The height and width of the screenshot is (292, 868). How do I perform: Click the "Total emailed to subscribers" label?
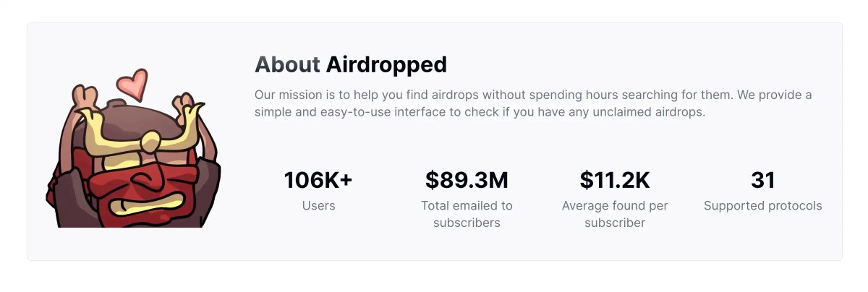tap(467, 214)
